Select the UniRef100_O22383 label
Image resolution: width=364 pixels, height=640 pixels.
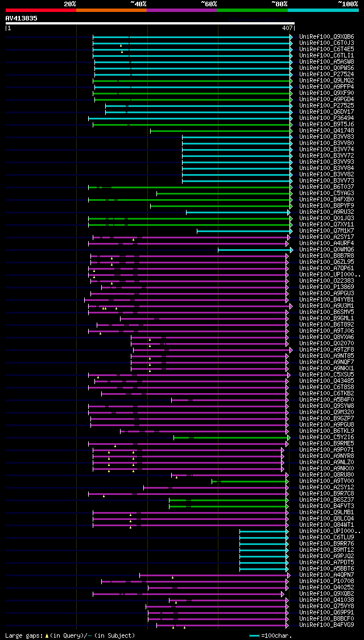(326, 281)
